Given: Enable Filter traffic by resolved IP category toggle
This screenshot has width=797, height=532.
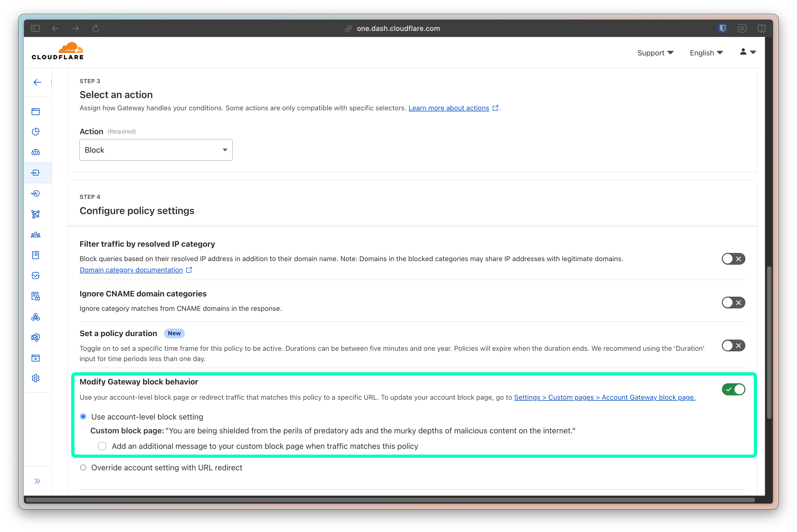Looking at the screenshot, I should click(733, 259).
